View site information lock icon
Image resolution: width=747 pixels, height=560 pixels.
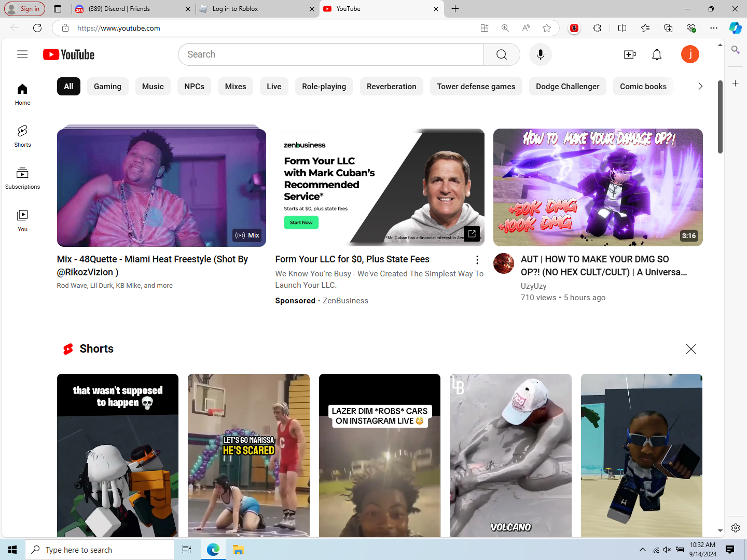click(65, 28)
